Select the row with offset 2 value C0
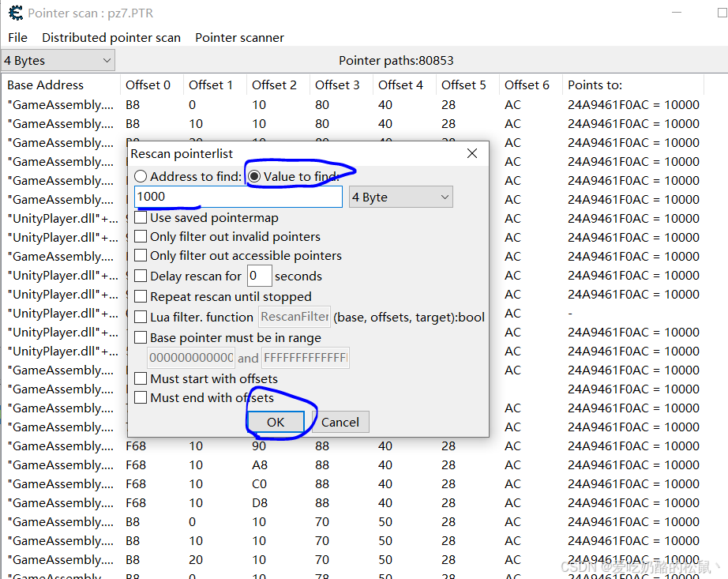This screenshot has width=728, height=579. [x=353, y=484]
